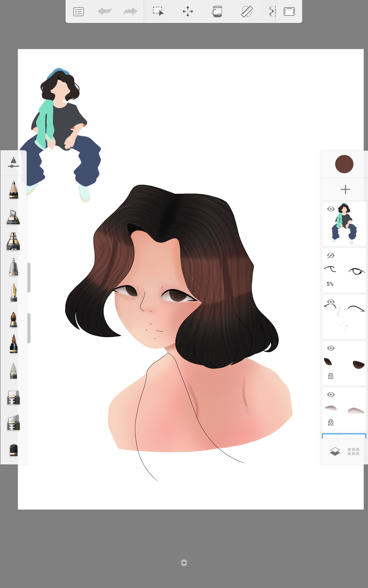This screenshot has width=368, height=588.
Task: Hide the eyebrow line art layer
Action: 331,302
